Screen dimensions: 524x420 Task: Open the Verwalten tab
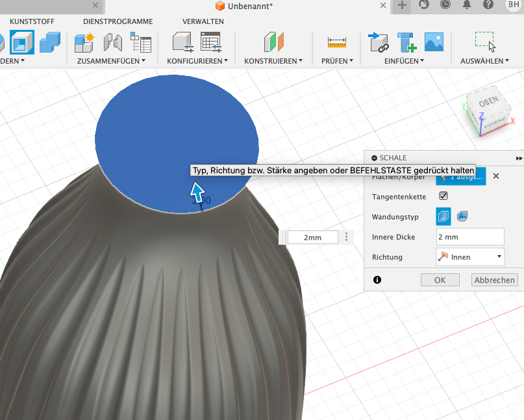pos(203,21)
